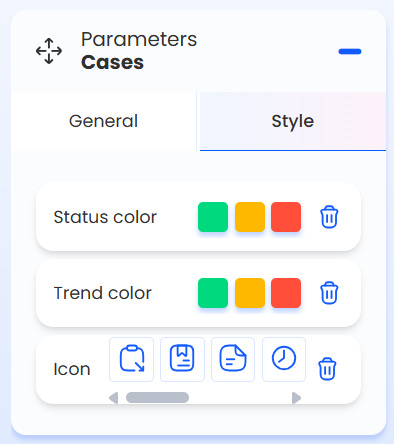Screen dimensions: 394x444
Task: Delete the Status color row with its trash icon
Action: tap(329, 217)
